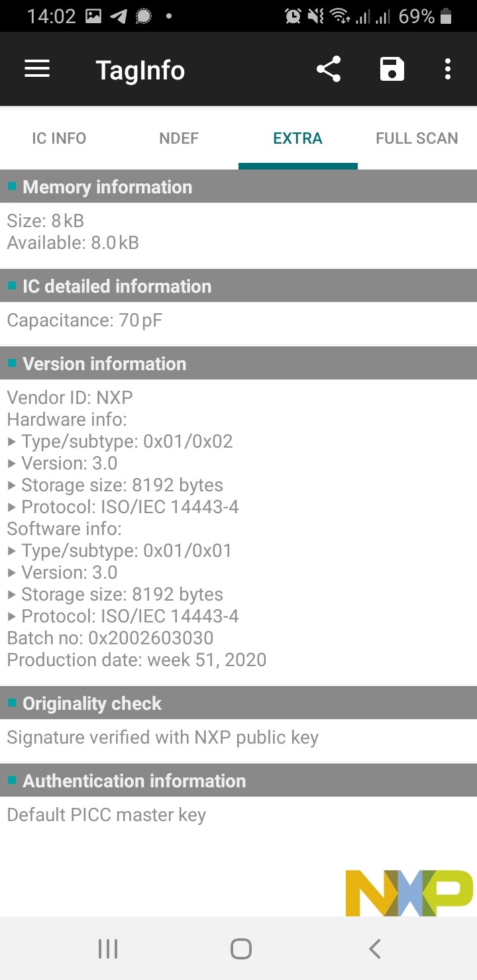Viewport: 477px width, 980px height.
Task: Tap the Android home button
Action: pyautogui.click(x=241, y=949)
